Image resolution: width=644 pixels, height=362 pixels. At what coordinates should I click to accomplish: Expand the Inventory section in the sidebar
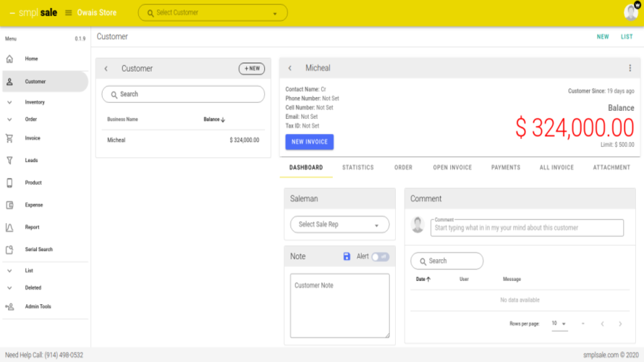click(x=34, y=102)
